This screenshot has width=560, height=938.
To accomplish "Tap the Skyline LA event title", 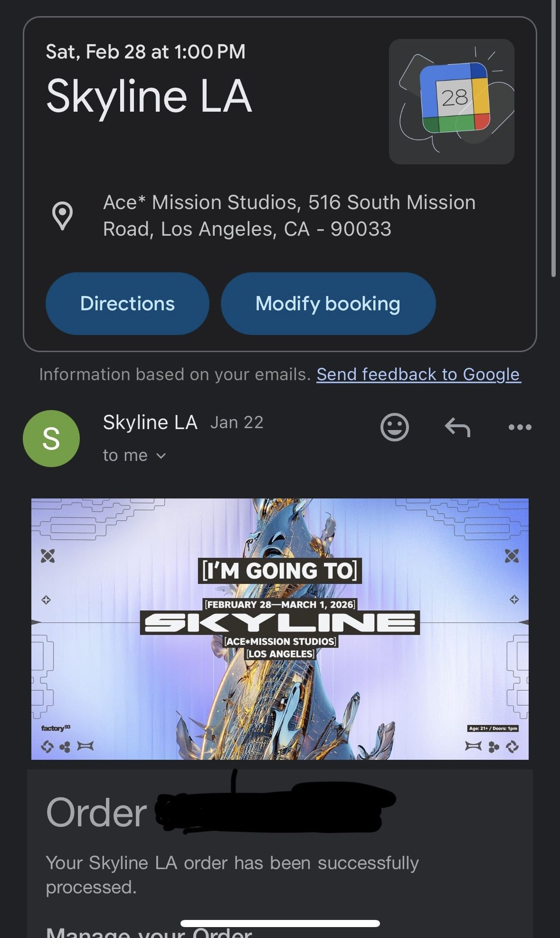I will [x=149, y=96].
